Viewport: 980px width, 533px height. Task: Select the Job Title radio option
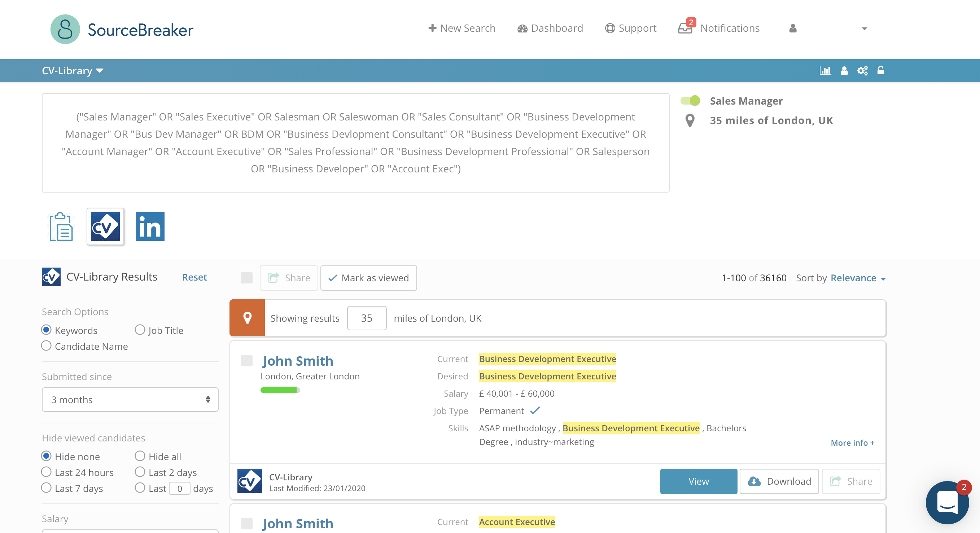(x=140, y=330)
